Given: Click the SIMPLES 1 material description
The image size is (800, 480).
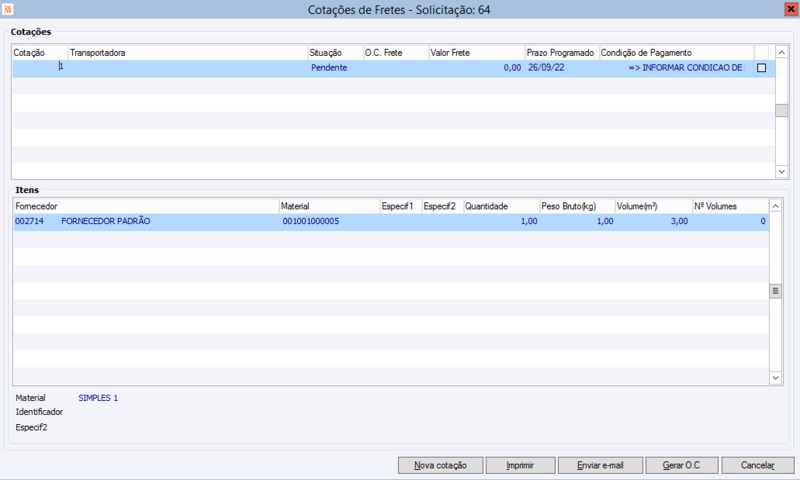Looking at the screenshot, I should coord(98,398).
